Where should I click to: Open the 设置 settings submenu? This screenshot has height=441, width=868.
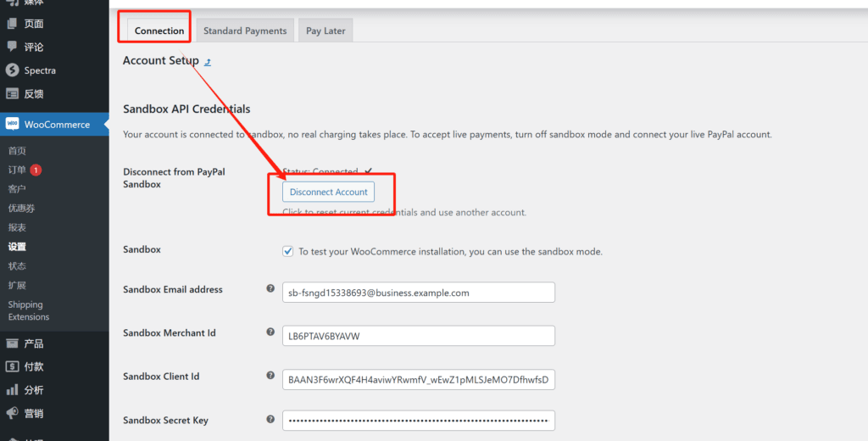click(x=17, y=247)
